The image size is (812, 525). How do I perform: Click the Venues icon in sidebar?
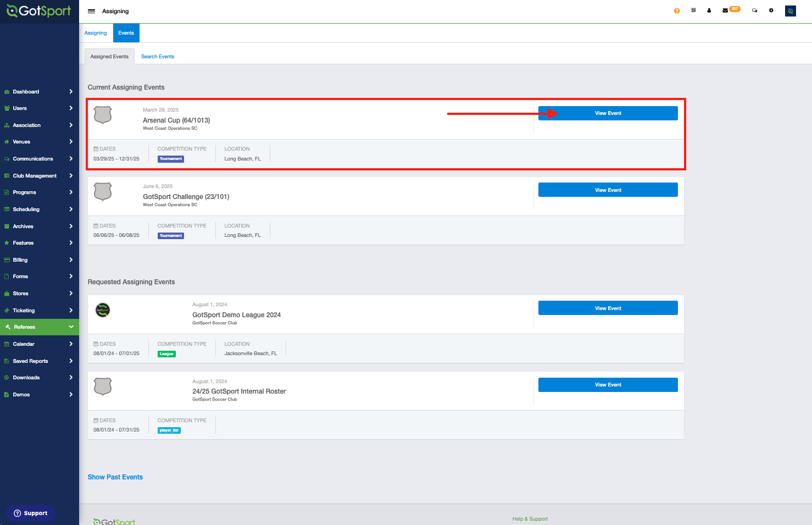[x=7, y=142]
